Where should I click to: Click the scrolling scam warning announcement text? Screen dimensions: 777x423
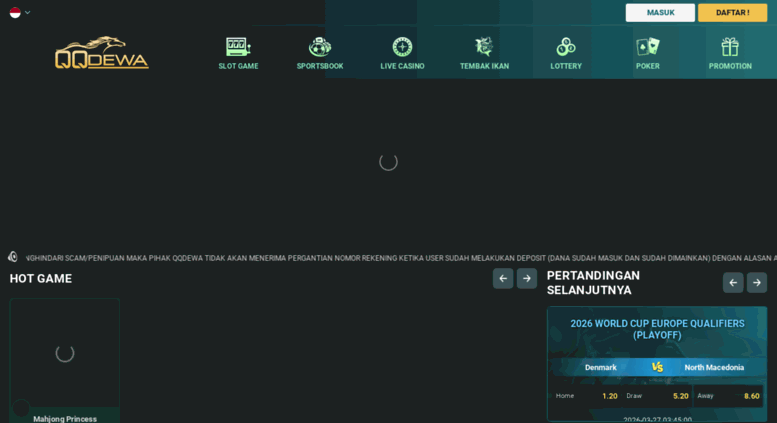click(x=401, y=258)
